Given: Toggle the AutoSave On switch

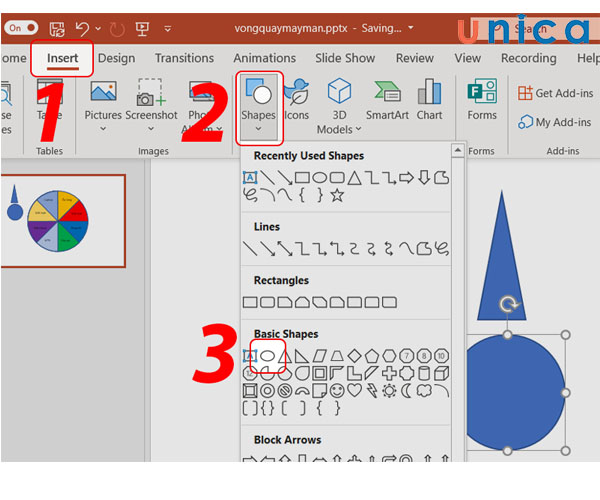Looking at the screenshot, I should coord(20,29).
